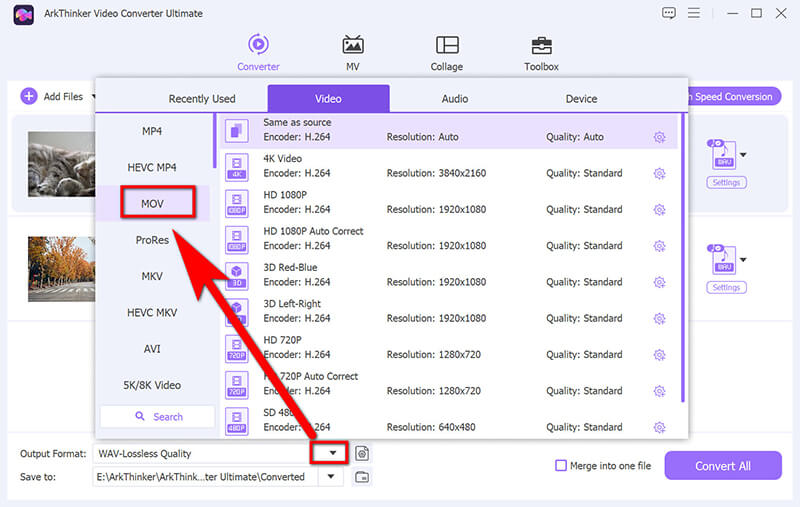Screen dimensions: 800x507
Task: Choose MP4 in the format list
Action: [152, 131]
